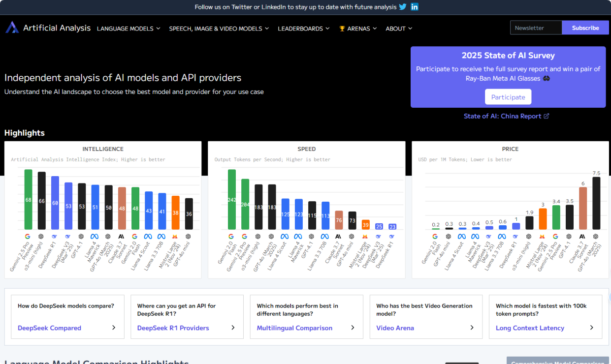Click the external link icon after China Report
611x364 pixels.
pyautogui.click(x=546, y=116)
